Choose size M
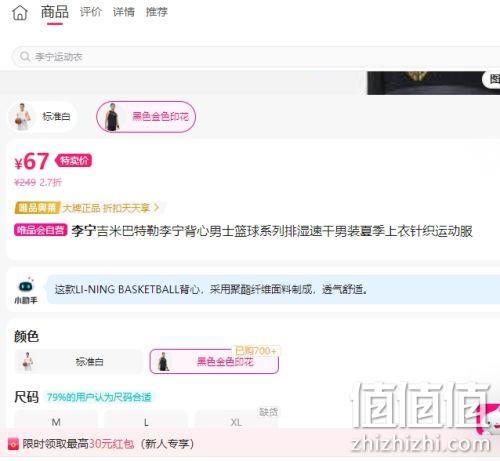This screenshot has height=461, width=500. (56, 422)
